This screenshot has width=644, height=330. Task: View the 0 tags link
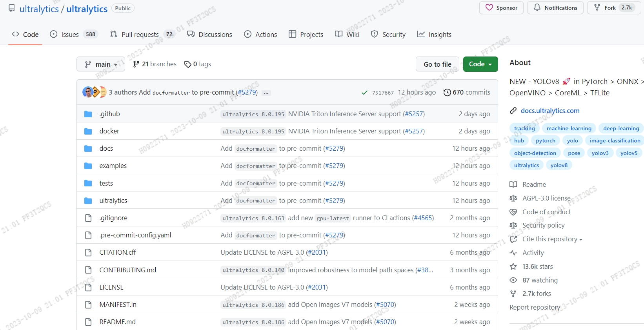[198, 64]
